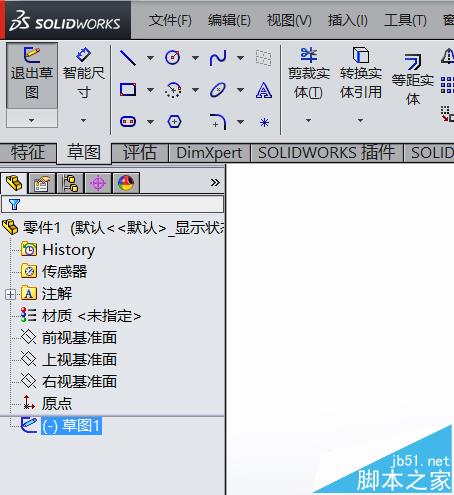Click the Linear Sketch Pattern grid icon
The height and width of the screenshot is (495, 454).
click(447, 85)
